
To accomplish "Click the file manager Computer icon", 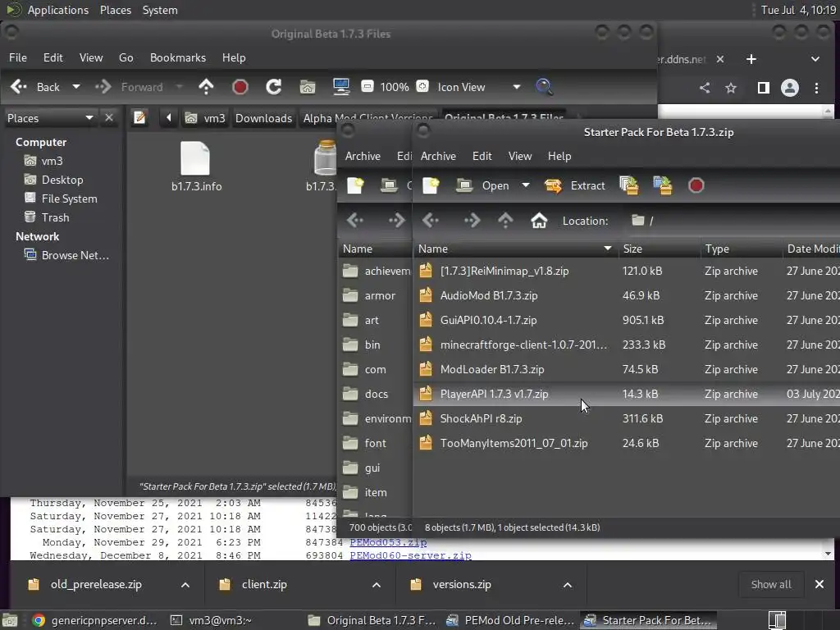I will coord(341,87).
